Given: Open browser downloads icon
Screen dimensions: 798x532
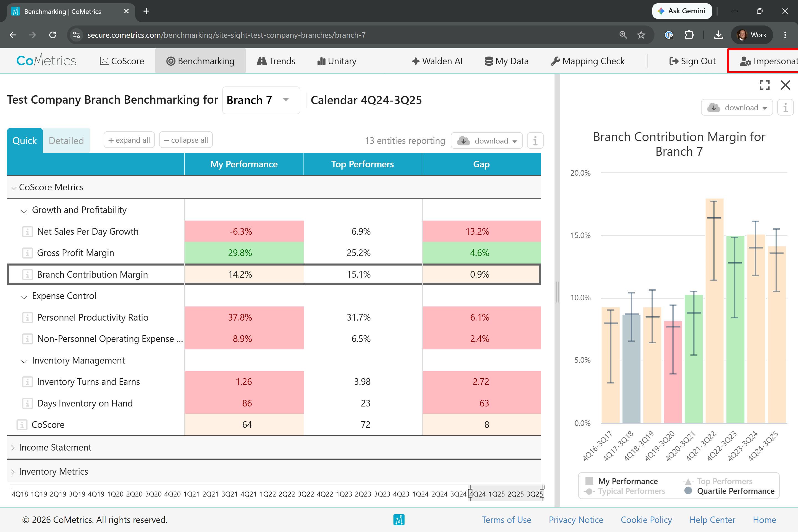Looking at the screenshot, I should (x=718, y=35).
